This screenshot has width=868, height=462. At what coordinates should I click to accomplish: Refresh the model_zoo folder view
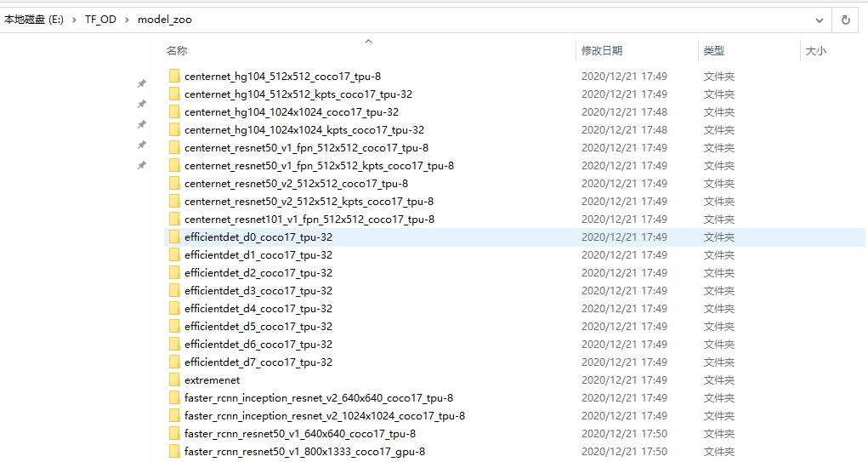pos(845,20)
